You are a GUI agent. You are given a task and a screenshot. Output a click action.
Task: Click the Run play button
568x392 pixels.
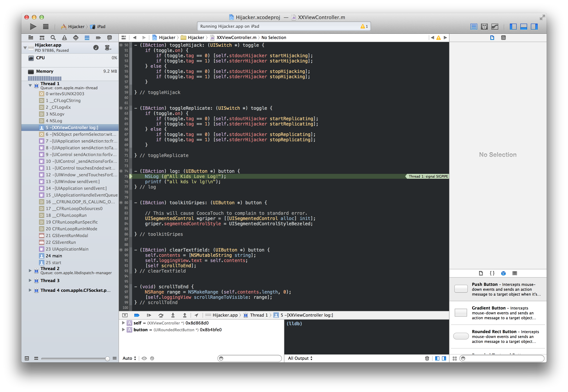pos(33,26)
